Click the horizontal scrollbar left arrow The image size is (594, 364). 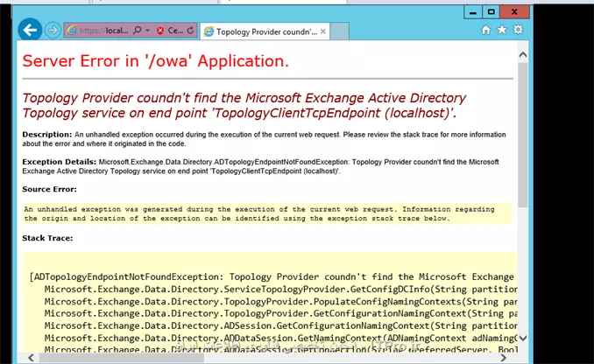point(31,358)
